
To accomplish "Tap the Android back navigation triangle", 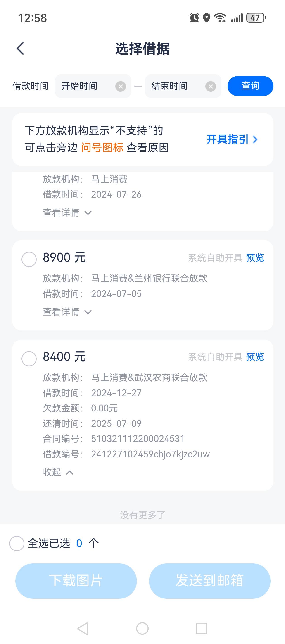I will coord(83,628).
